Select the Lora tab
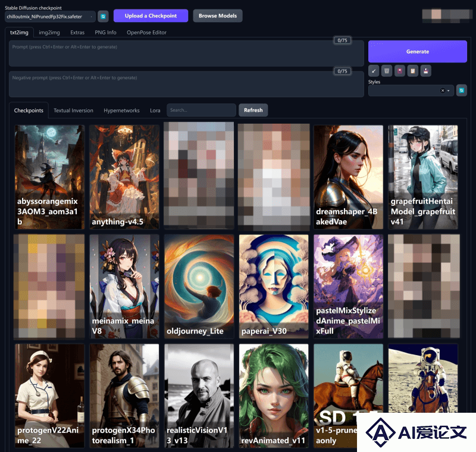 [155, 111]
